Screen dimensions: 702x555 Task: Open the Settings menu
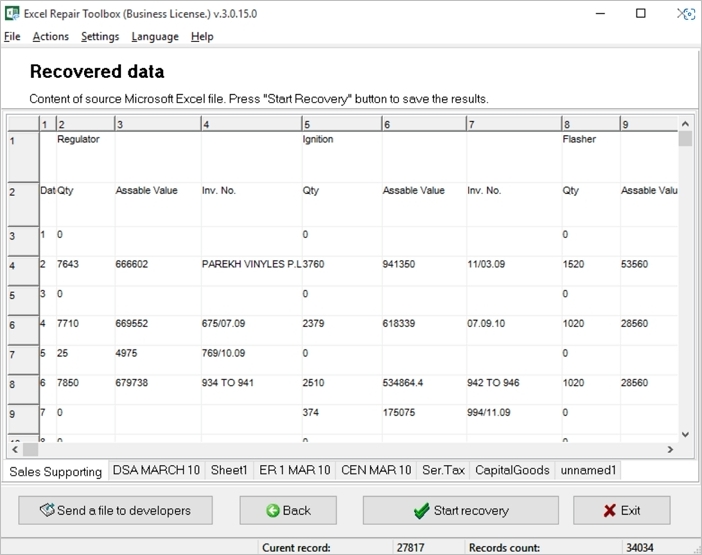pyautogui.click(x=100, y=36)
